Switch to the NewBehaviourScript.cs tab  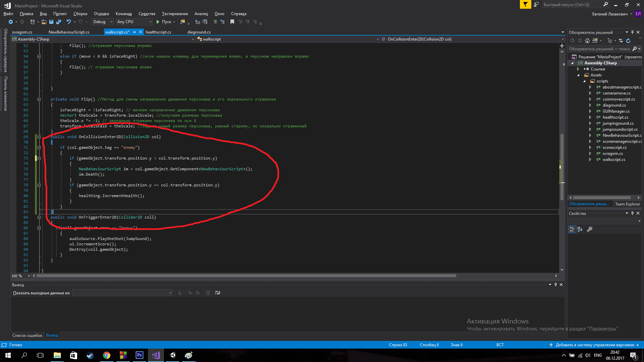69,32
